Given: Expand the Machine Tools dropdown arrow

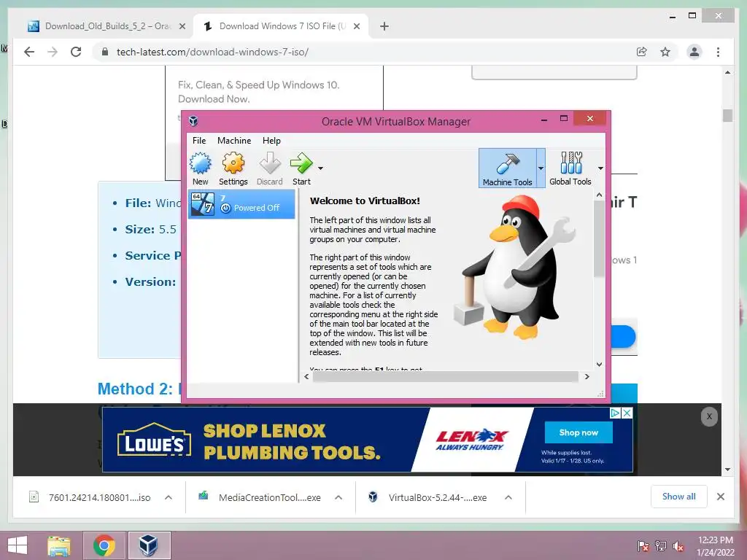Looking at the screenshot, I should (x=541, y=168).
